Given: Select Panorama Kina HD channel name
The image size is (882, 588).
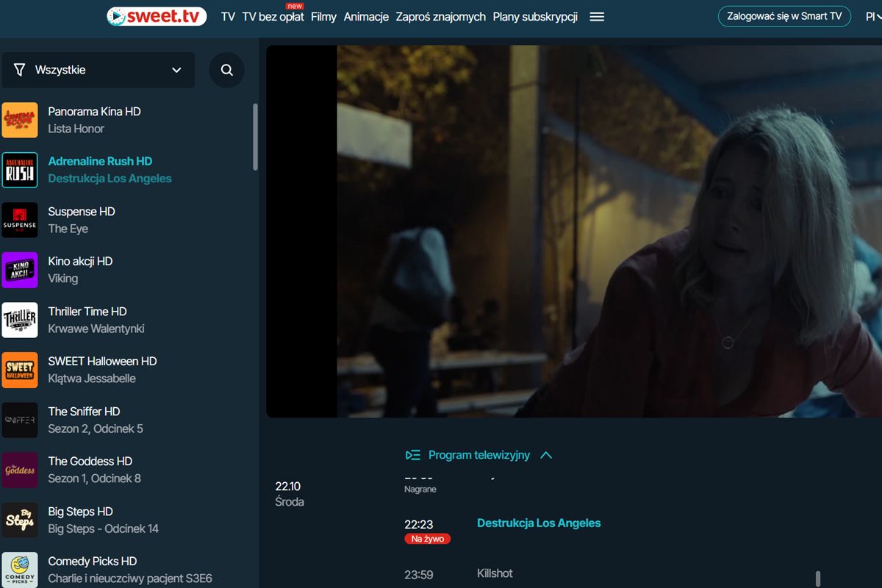Looking at the screenshot, I should pos(94,112).
